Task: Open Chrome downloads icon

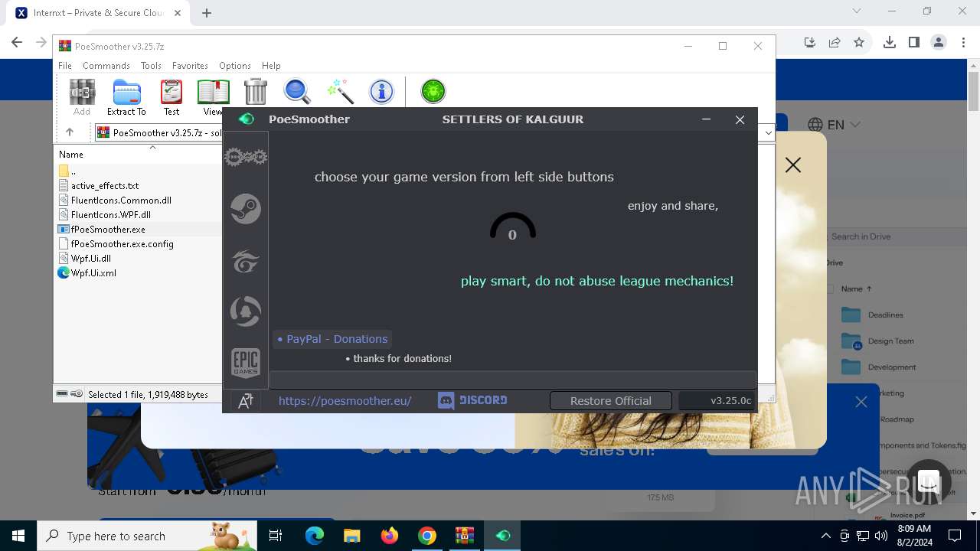Action: (x=890, y=42)
